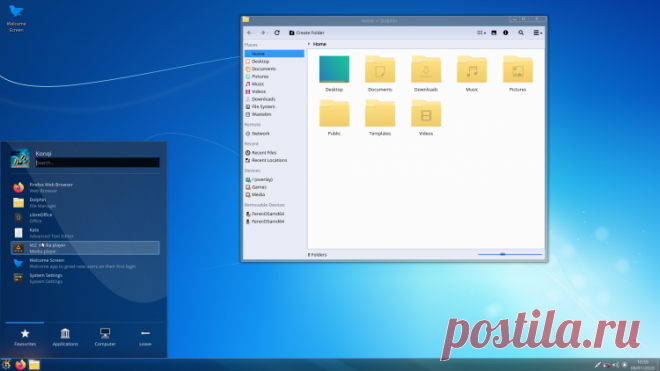Image resolution: width=660 pixels, height=371 pixels.
Task: Click the application launcher taskbar button
Action: coord(6,365)
